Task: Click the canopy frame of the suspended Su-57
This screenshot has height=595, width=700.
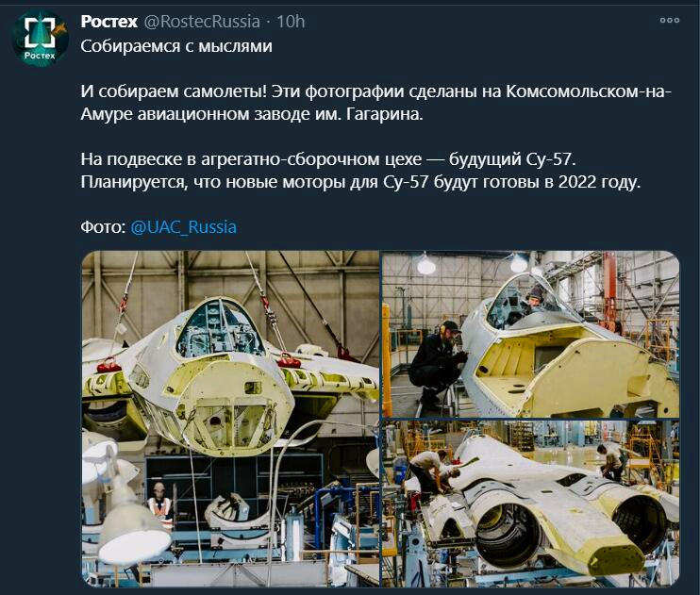Action: pos(219,328)
